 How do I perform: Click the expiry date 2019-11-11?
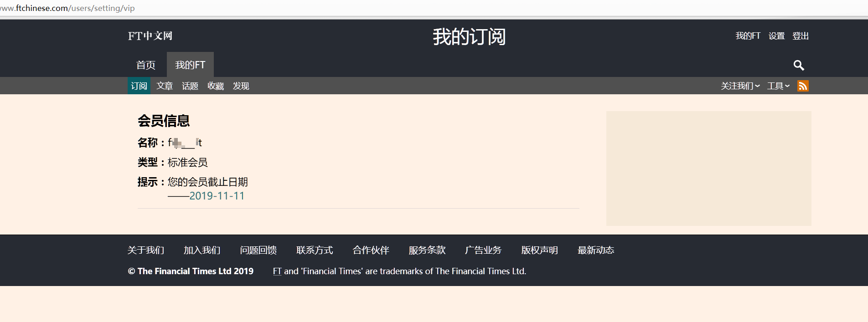coord(217,196)
